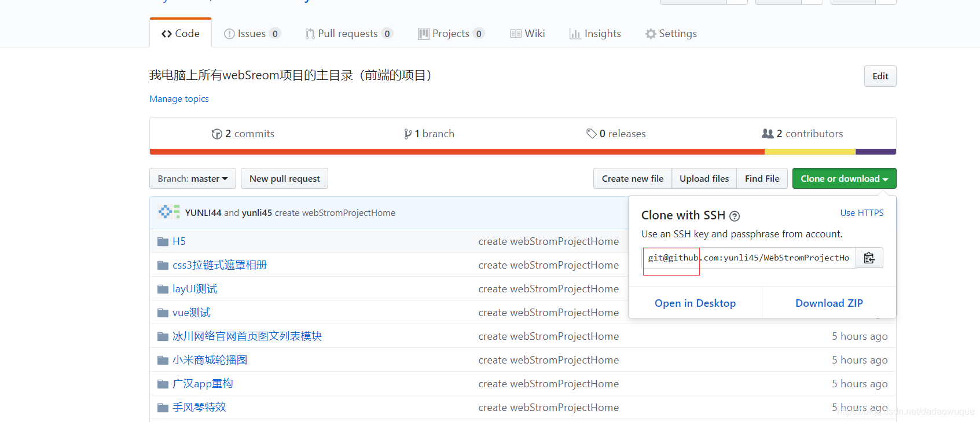Image resolution: width=980 pixels, height=422 pixels.
Task: Open the Branch: master dropdown
Action: [193, 178]
